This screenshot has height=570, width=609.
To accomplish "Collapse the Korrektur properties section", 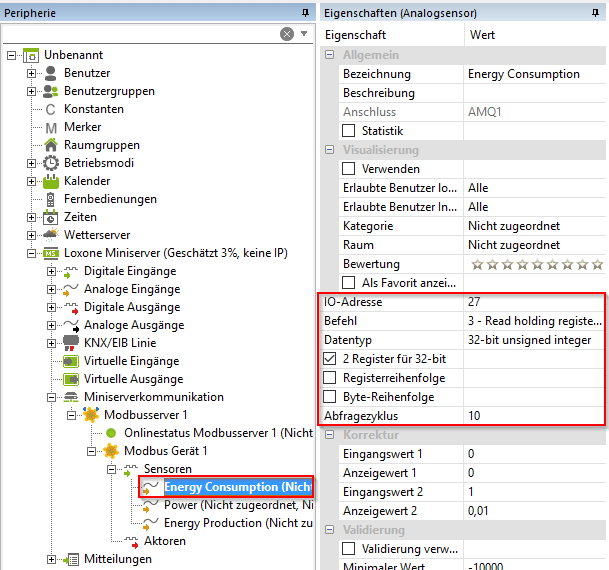I will tap(329, 434).
